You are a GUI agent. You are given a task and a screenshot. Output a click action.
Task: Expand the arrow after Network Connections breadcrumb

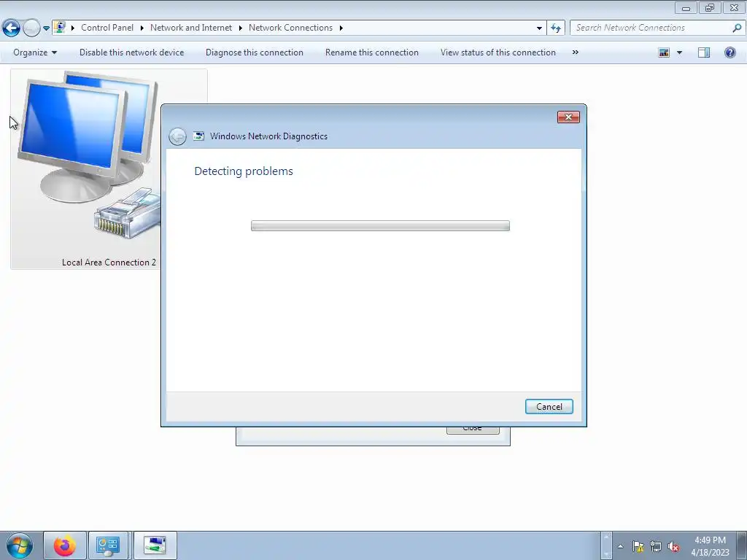(341, 28)
